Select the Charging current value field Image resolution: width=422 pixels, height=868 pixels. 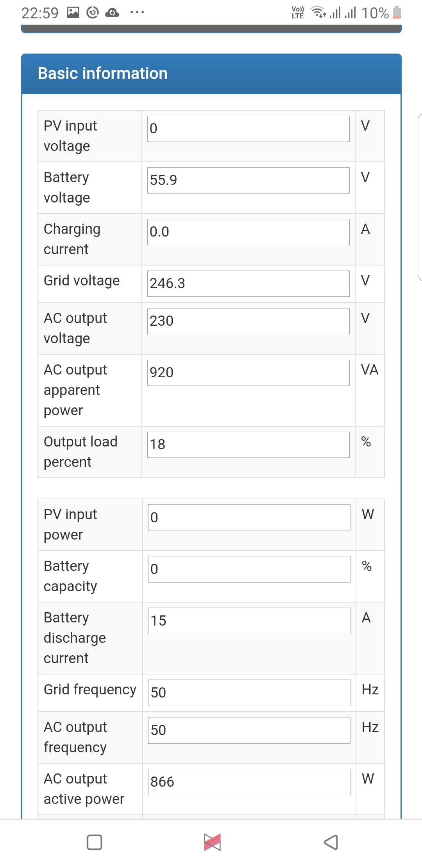click(x=248, y=232)
